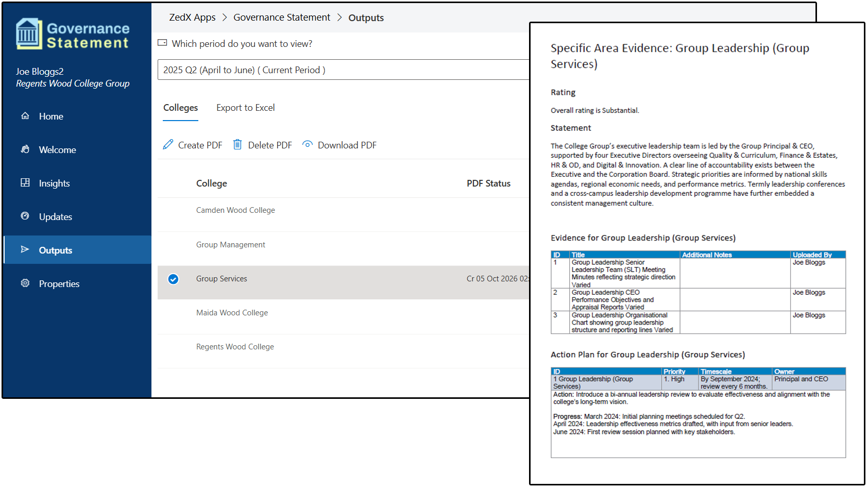The image size is (868, 488).
Task: Open the Export to Excel tab
Action: 246,108
